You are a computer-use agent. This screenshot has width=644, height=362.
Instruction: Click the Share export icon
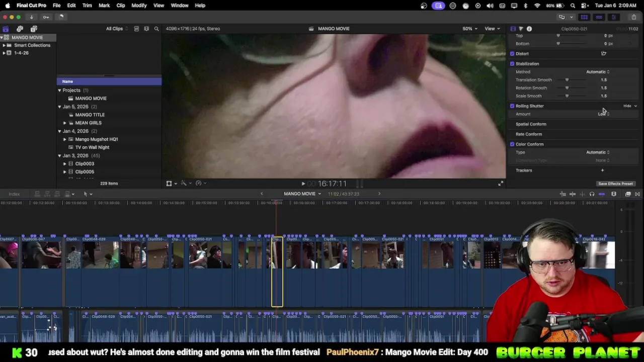(x=633, y=17)
